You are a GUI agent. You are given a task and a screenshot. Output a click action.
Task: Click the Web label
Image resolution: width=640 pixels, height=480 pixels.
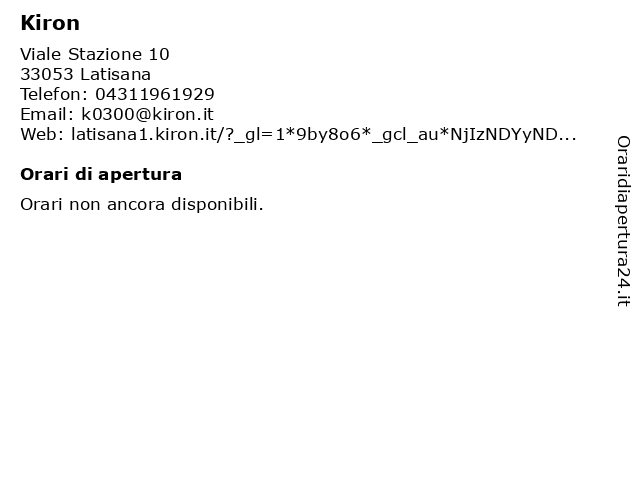click(42, 134)
